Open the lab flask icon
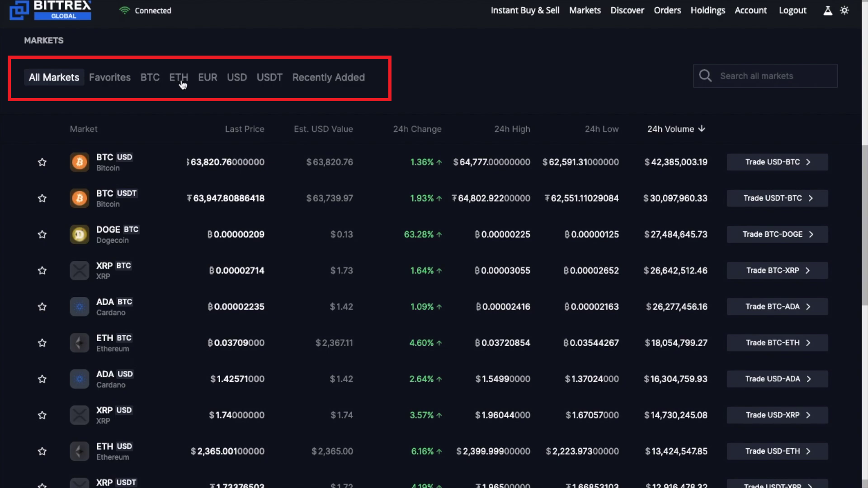This screenshot has height=488, width=868. tap(827, 10)
